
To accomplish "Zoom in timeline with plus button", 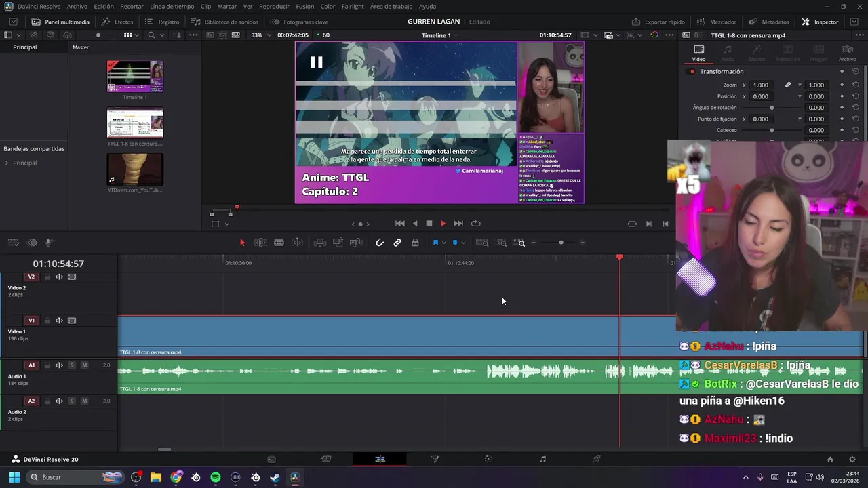I will pyautogui.click(x=582, y=243).
